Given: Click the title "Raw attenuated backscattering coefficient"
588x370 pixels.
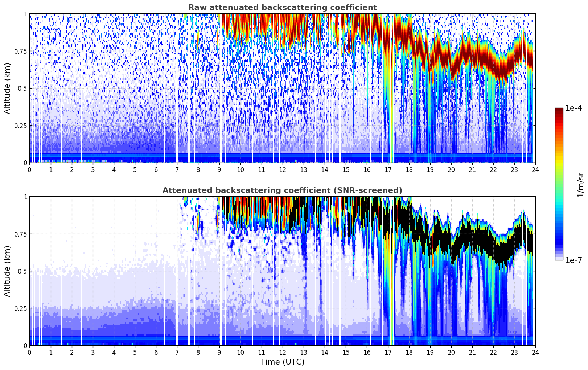Looking at the screenshot, I should [x=282, y=8].
